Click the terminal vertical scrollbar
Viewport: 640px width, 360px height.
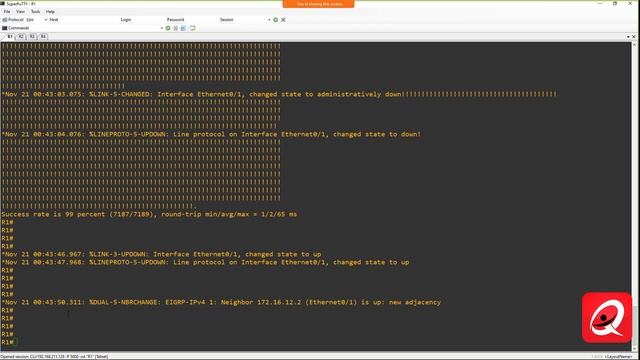point(634,196)
